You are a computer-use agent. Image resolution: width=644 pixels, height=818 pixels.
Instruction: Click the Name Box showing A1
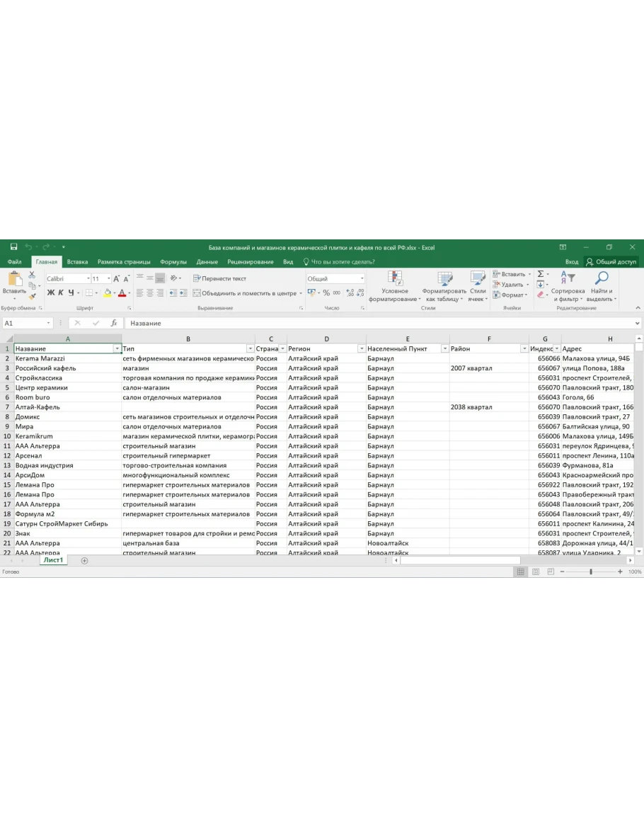27,324
